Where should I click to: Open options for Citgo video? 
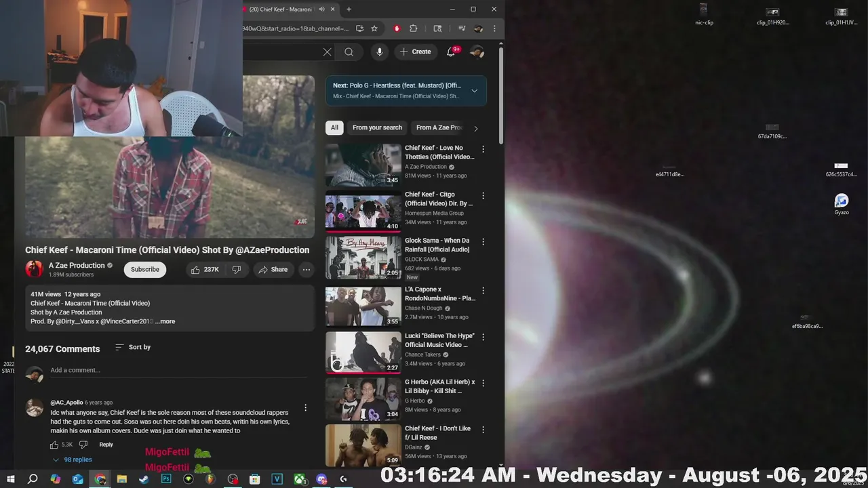point(484,196)
